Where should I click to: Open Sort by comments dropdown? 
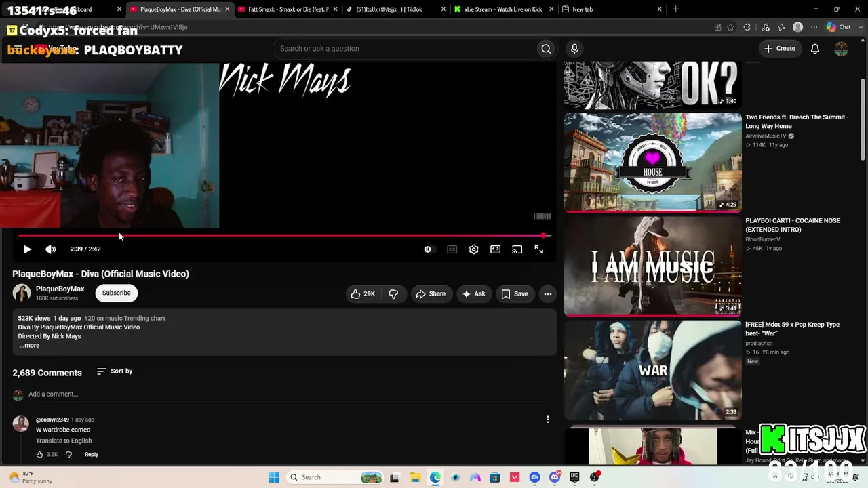tap(115, 371)
